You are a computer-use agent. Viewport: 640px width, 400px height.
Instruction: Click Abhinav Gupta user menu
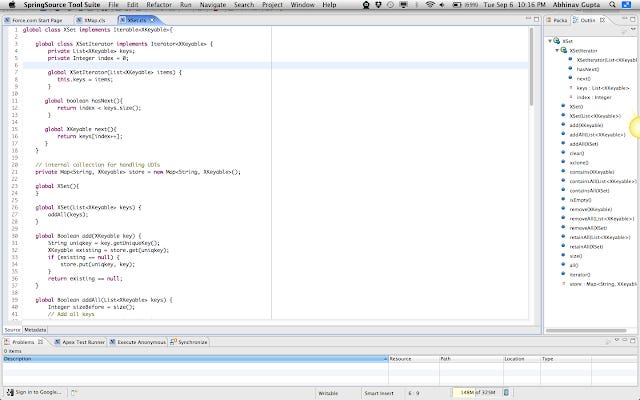click(x=576, y=5)
